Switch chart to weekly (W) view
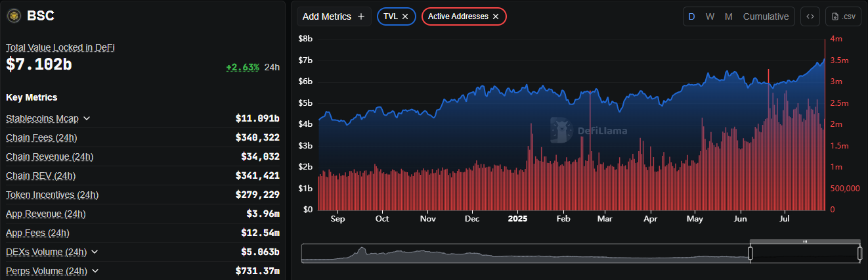The height and width of the screenshot is (280, 868). pyautogui.click(x=710, y=16)
